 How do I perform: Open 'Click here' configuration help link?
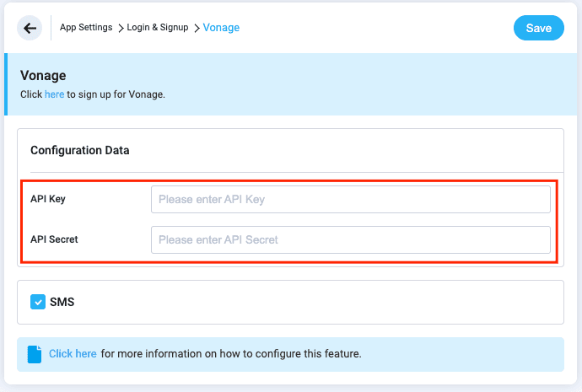[x=73, y=354]
